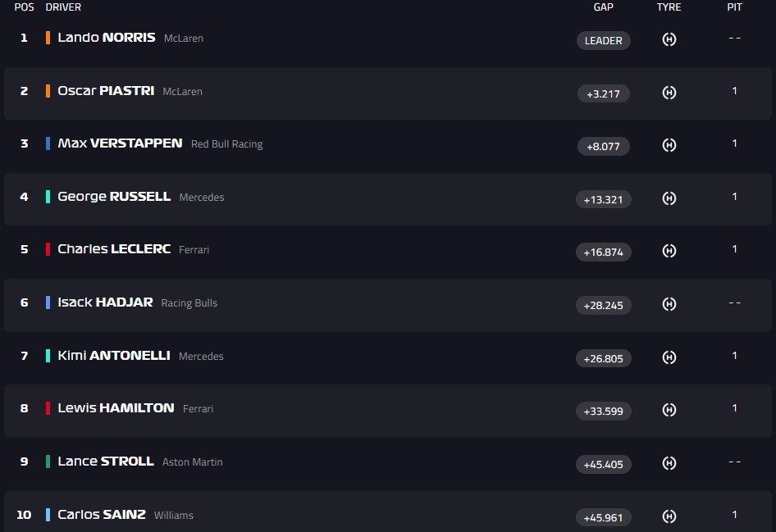
Task: Click Piastri's +3.217 gap badge
Action: click(603, 93)
